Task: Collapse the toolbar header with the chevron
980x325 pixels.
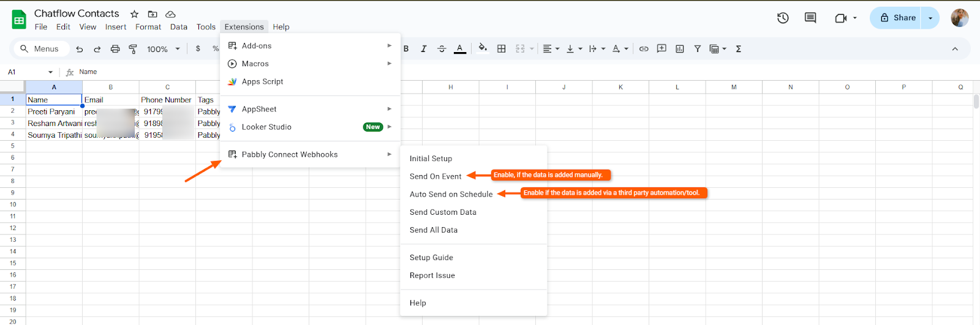Action: 955,49
